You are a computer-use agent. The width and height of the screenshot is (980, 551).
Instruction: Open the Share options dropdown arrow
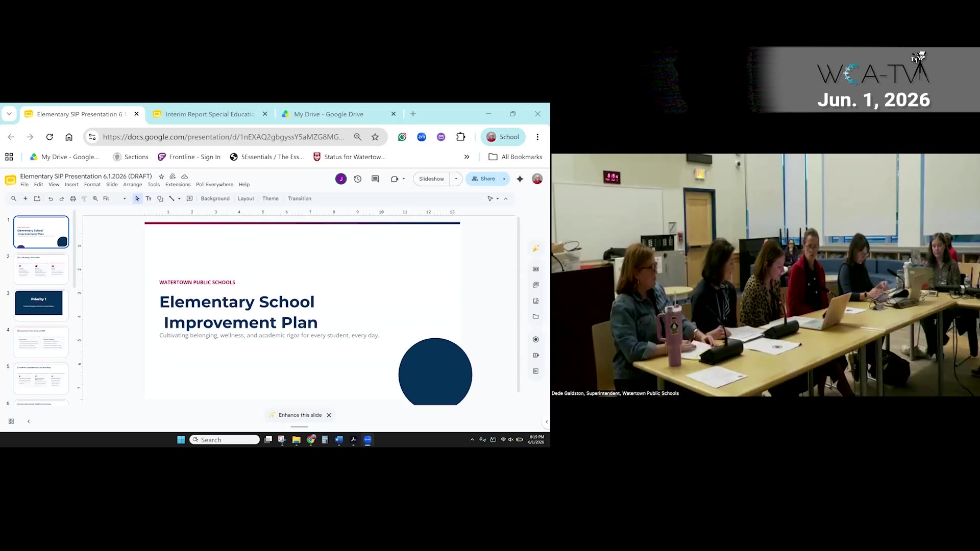tap(504, 179)
